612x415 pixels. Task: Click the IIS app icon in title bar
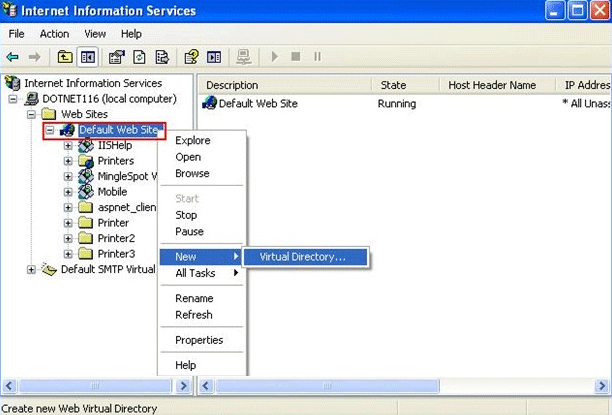pos(9,11)
